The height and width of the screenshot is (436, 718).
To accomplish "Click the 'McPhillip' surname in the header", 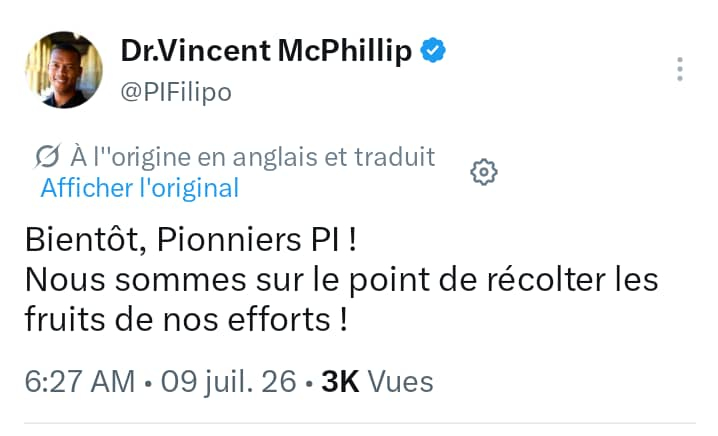I will [x=345, y=50].
